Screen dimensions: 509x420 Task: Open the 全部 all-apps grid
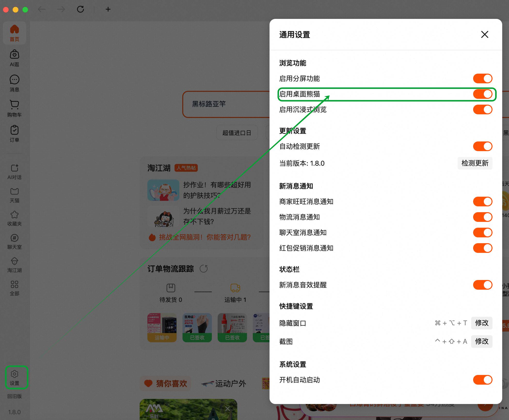[15, 288]
